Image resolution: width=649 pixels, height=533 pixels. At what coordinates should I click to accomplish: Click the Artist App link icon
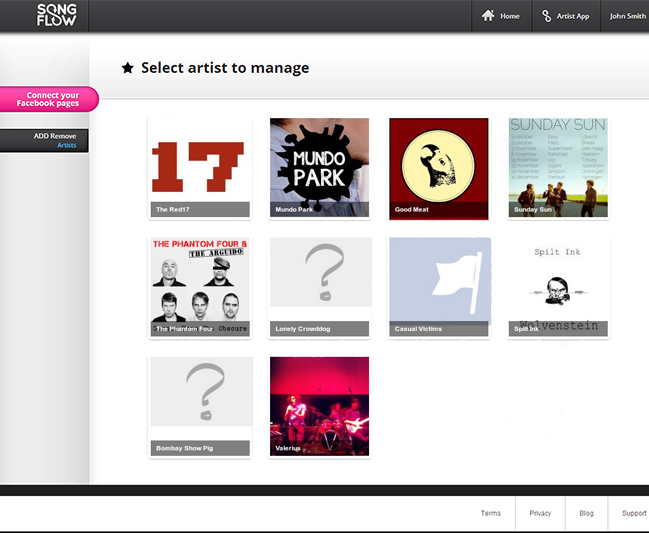(x=546, y=16)
